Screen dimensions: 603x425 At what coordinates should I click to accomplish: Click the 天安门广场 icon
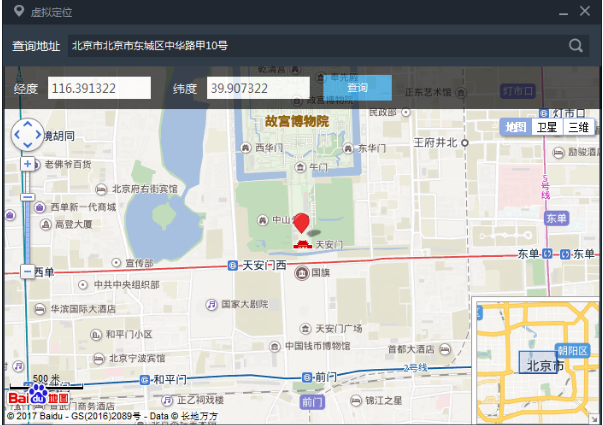tap(305, 329)
